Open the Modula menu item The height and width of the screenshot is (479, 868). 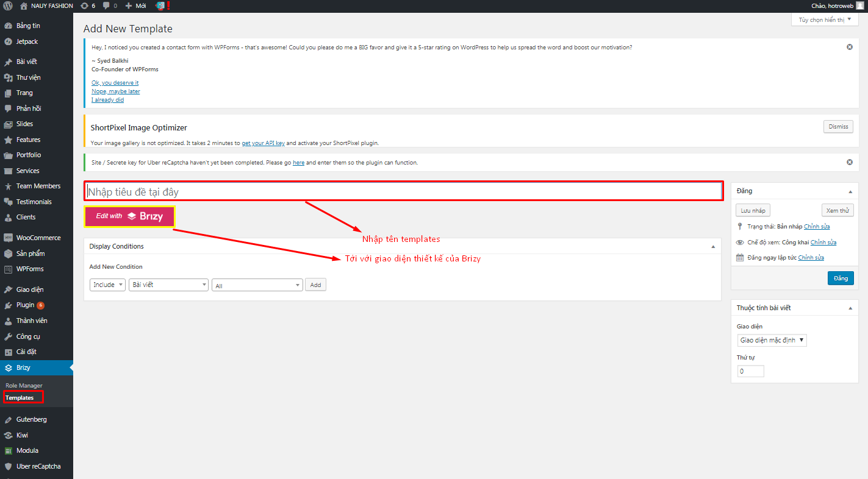coord(37,450)
